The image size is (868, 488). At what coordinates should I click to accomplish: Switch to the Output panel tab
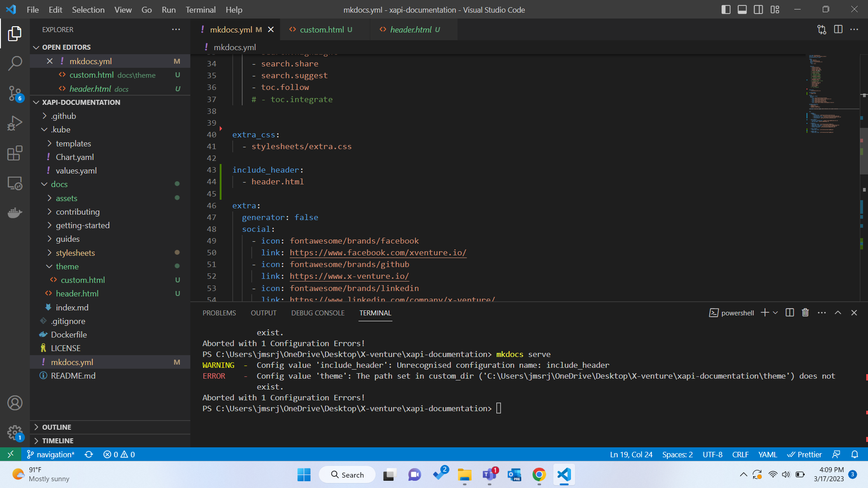point(264,313)
